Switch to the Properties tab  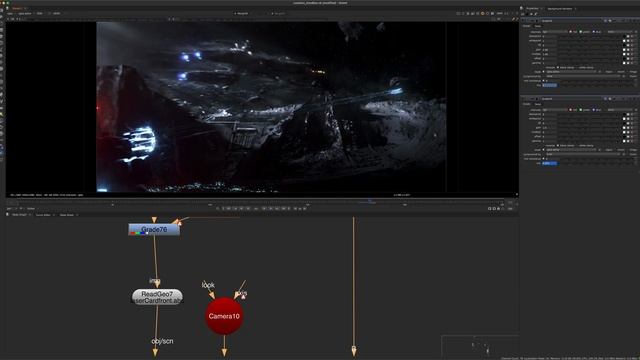click(x=532, y=8)
